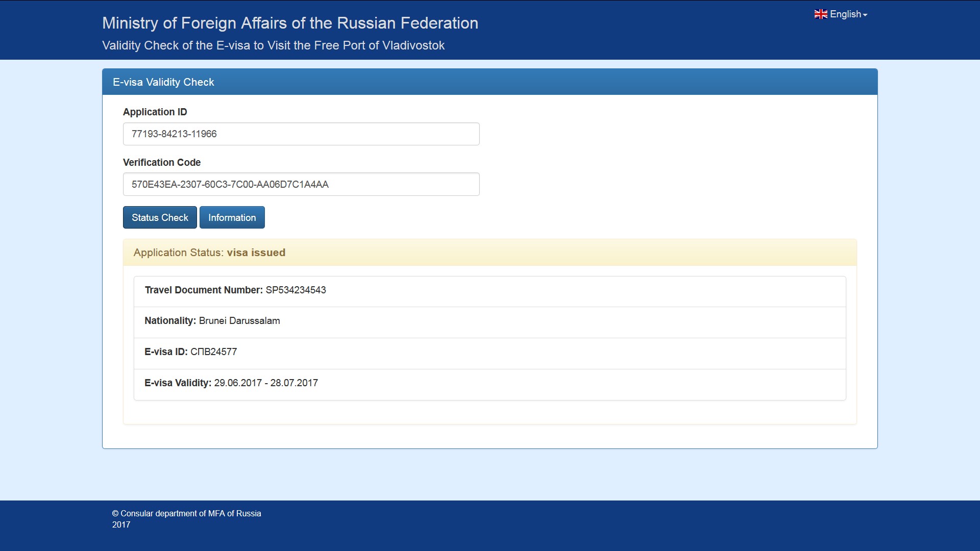Click the Verification Code label
Viewport: 980px width, 551px height.
(162, 162)
